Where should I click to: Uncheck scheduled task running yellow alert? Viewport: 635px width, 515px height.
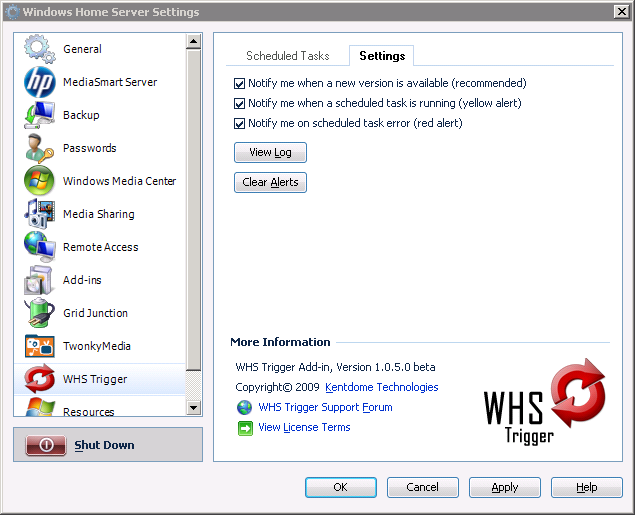point(239,104)
